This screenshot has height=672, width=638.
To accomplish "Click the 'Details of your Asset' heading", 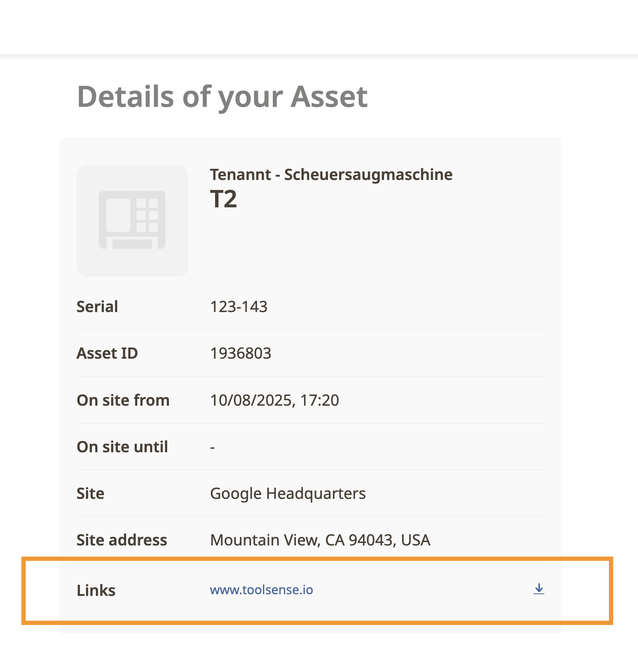I will tap(222, 97).
